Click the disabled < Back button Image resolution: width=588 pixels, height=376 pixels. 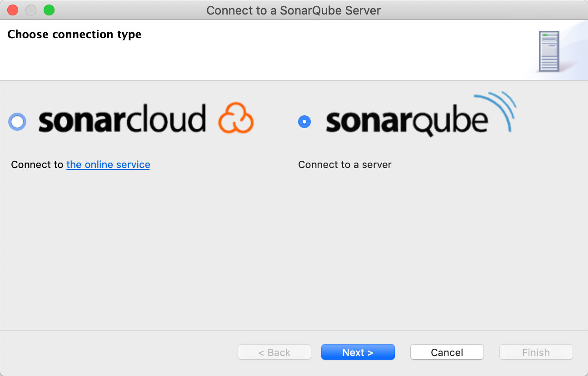tap(274, 352)
